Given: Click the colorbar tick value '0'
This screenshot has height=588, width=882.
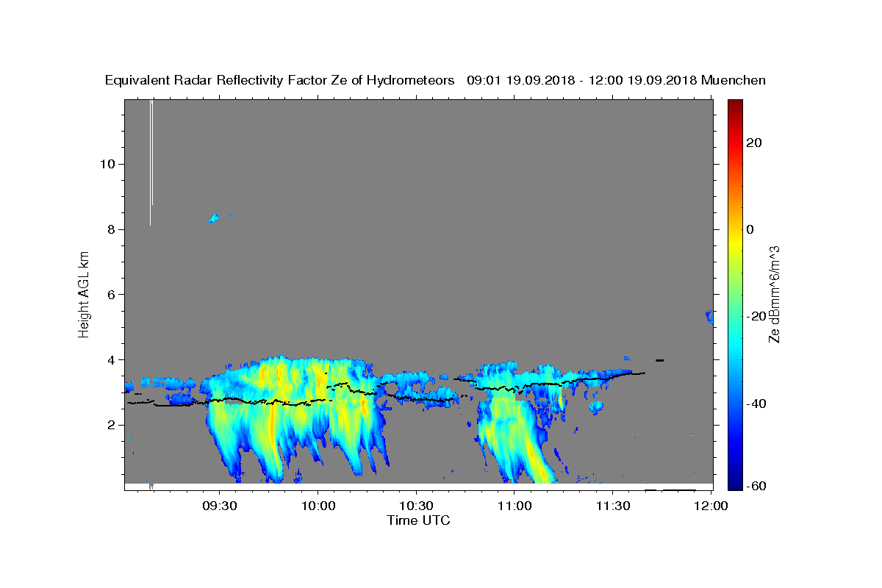Looking at the screenshot, I should (x=750, y=229).
